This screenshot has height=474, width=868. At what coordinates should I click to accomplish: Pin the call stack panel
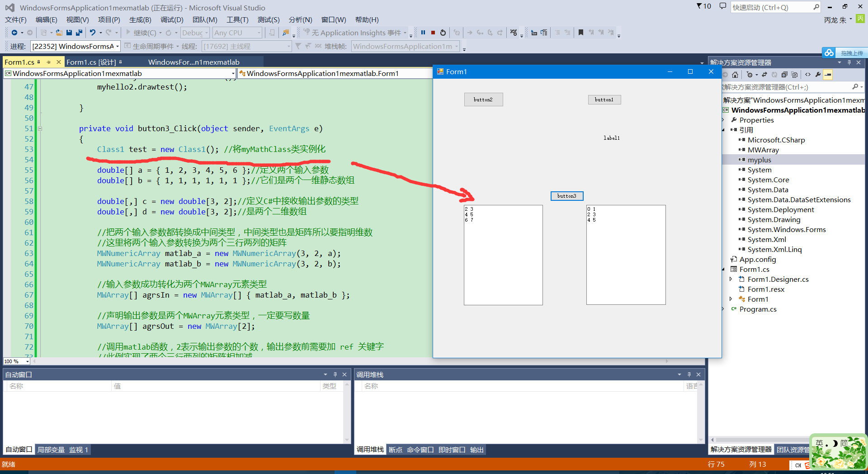point(689,374)
